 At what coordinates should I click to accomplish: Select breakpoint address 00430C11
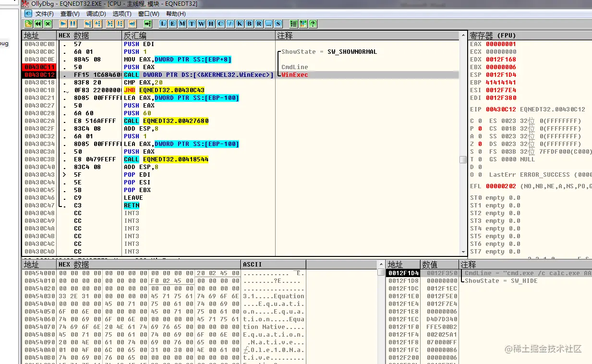39,67
